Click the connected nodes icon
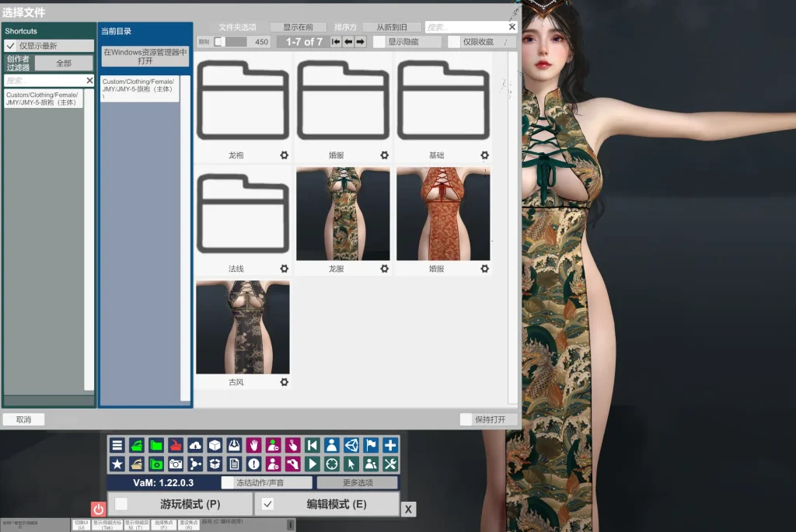This screenshot has width=796, height=532. [x=195, y=464]
